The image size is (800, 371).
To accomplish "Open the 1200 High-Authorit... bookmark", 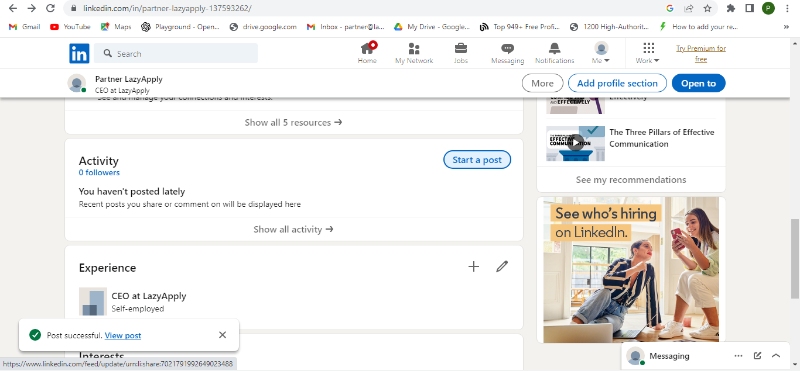I will tap(610, 27).
